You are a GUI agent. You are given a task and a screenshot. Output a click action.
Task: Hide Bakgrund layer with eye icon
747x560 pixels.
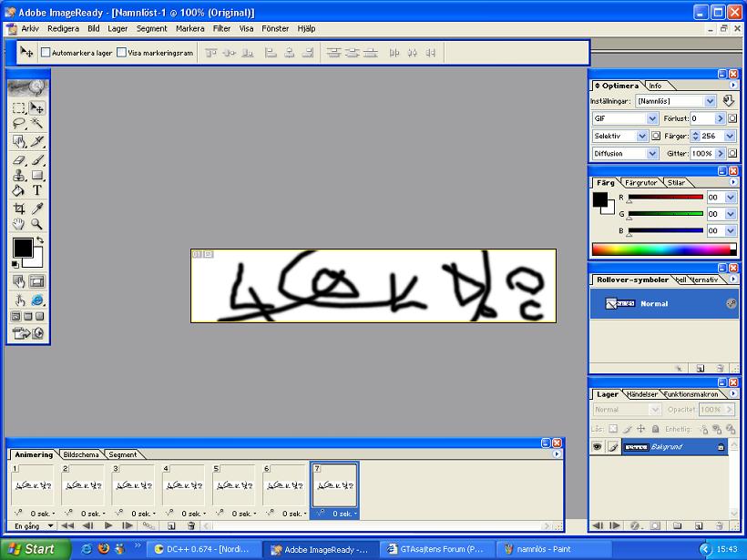(597, 447)
